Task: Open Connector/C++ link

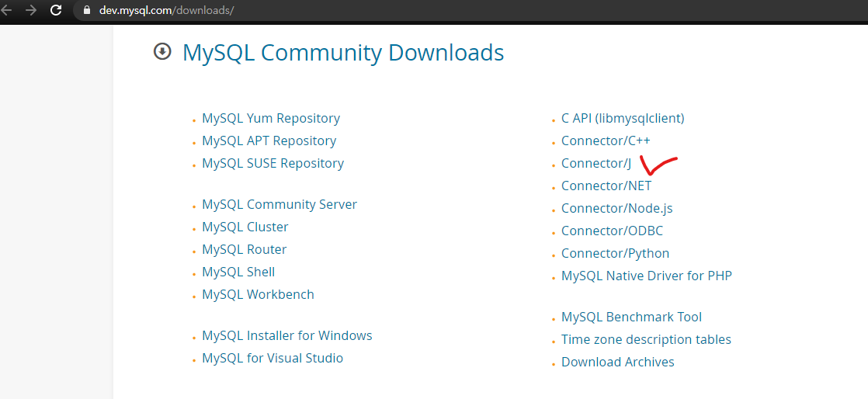Action: pos(606,141)
